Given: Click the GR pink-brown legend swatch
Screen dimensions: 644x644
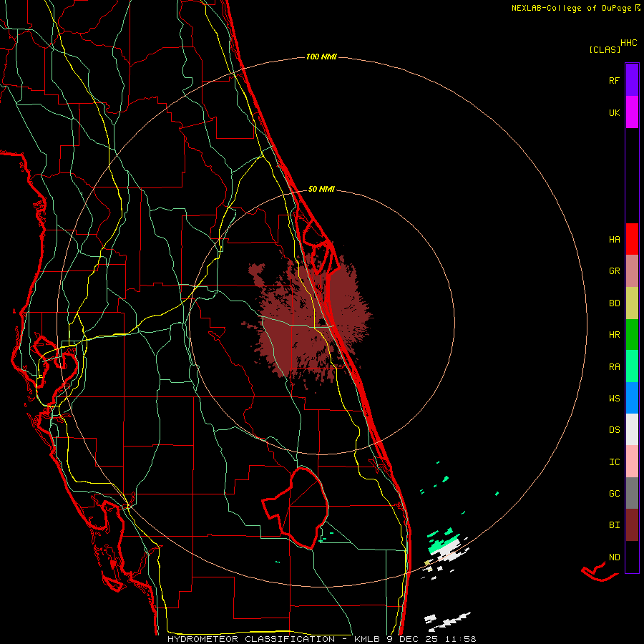Looking at the screenshot, I should tap(632, 270).
